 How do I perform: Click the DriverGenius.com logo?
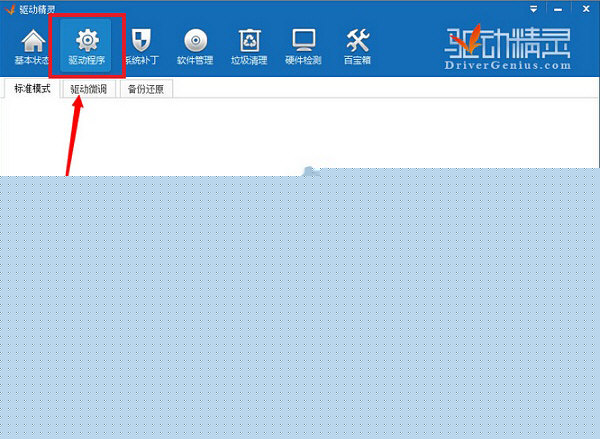pyautogui.click(x=508, y=47)
